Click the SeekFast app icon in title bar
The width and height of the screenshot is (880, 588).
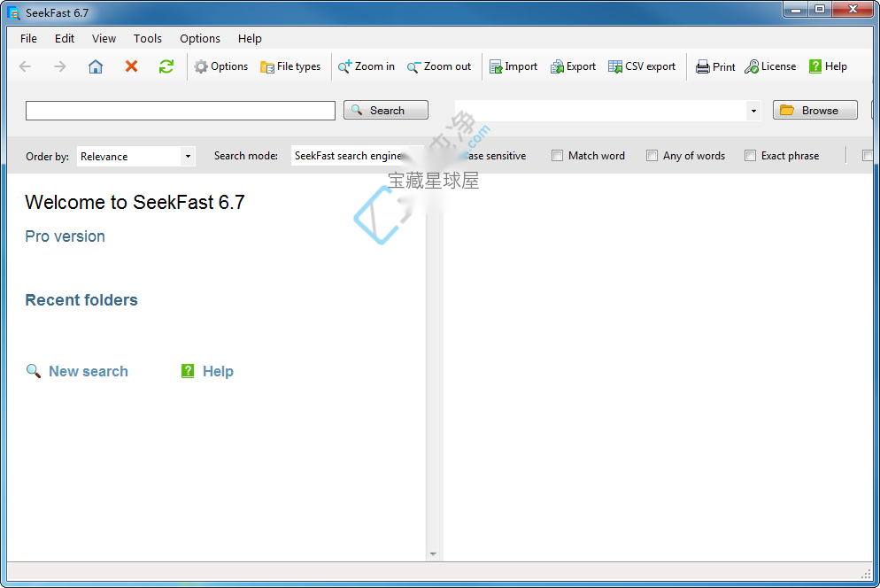coord(14,13)
